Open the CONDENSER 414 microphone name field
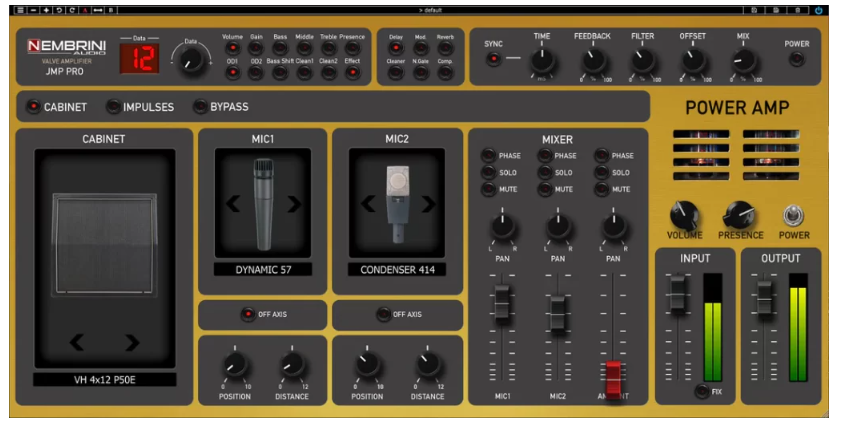 pyautogui.click(x=397, y=270)
